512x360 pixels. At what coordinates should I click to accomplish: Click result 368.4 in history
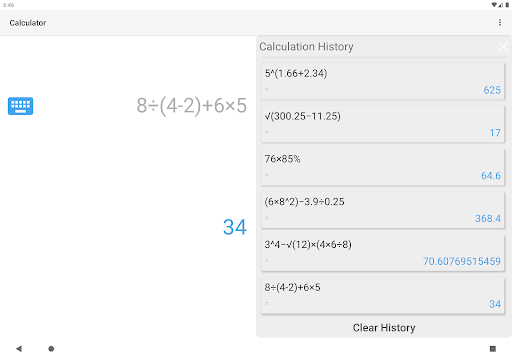click(x=488, y=218)
